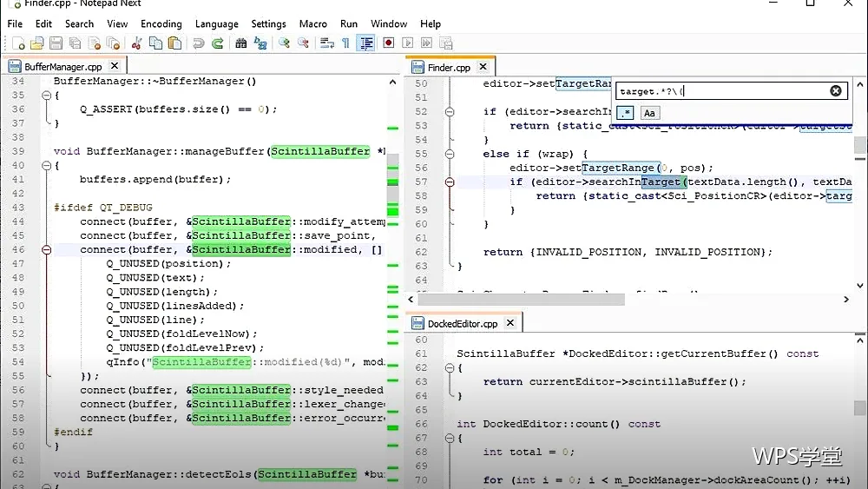Screen dimensions: 868x489
Task: Zoom in using the magnifier icon
Action: [x=284, y=43]
